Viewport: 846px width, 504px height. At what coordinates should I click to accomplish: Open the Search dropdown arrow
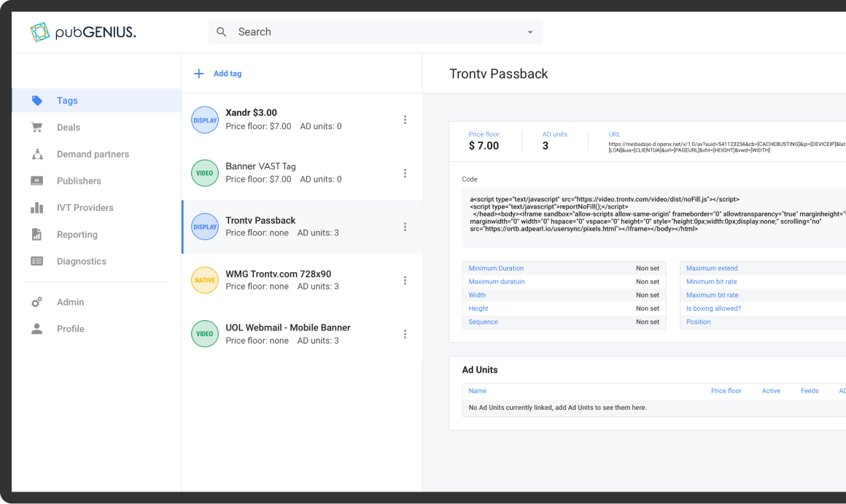[530, 32]
